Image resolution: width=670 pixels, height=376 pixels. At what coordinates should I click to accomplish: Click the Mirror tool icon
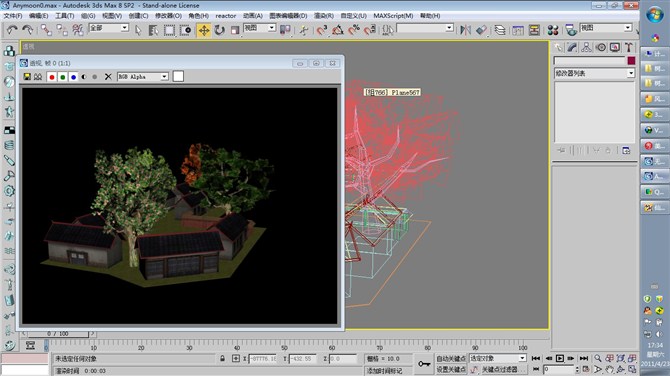click(465, 30)
